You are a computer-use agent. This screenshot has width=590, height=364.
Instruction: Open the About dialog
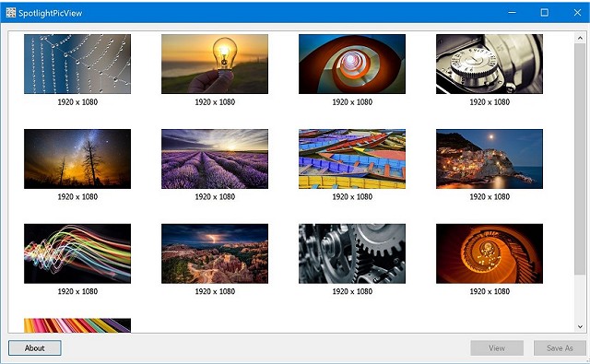[35, 347]
